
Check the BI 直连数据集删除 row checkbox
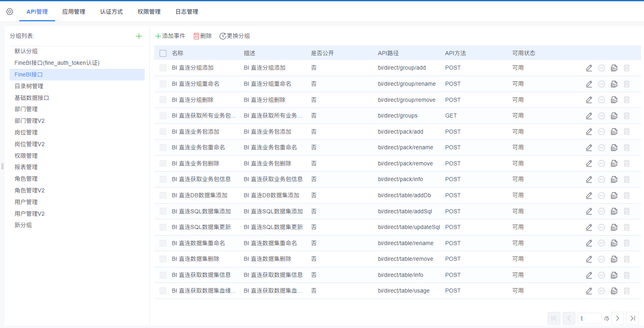(163, 259)
